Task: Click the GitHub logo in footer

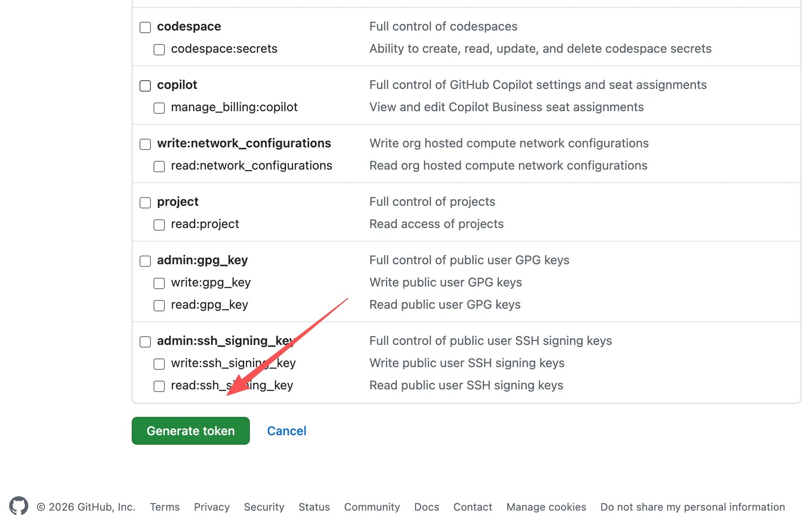Action: point(19,506)
